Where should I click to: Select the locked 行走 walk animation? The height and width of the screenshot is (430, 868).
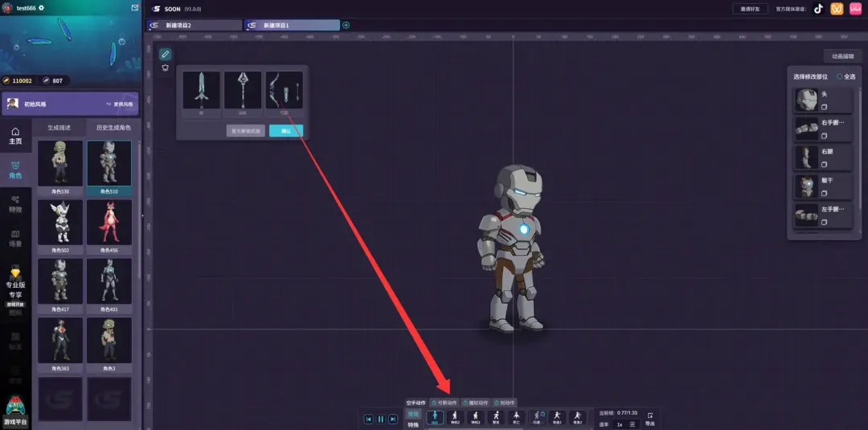537,417
